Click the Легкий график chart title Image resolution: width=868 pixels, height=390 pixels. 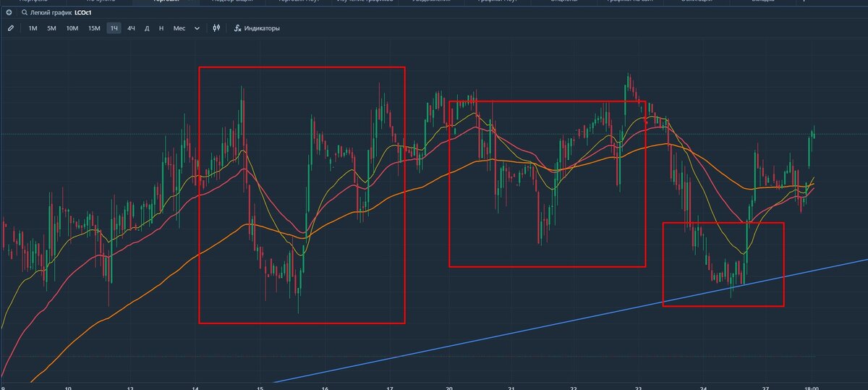tap(51, 13)
